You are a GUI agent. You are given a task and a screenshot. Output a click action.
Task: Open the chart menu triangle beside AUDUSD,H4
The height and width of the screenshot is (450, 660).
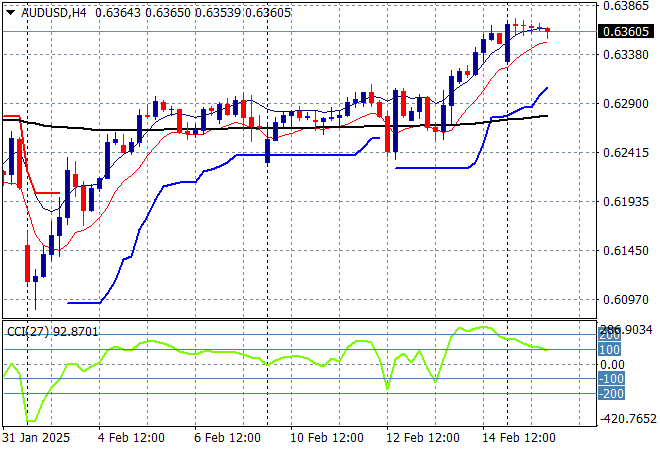[x=11, y=13]
